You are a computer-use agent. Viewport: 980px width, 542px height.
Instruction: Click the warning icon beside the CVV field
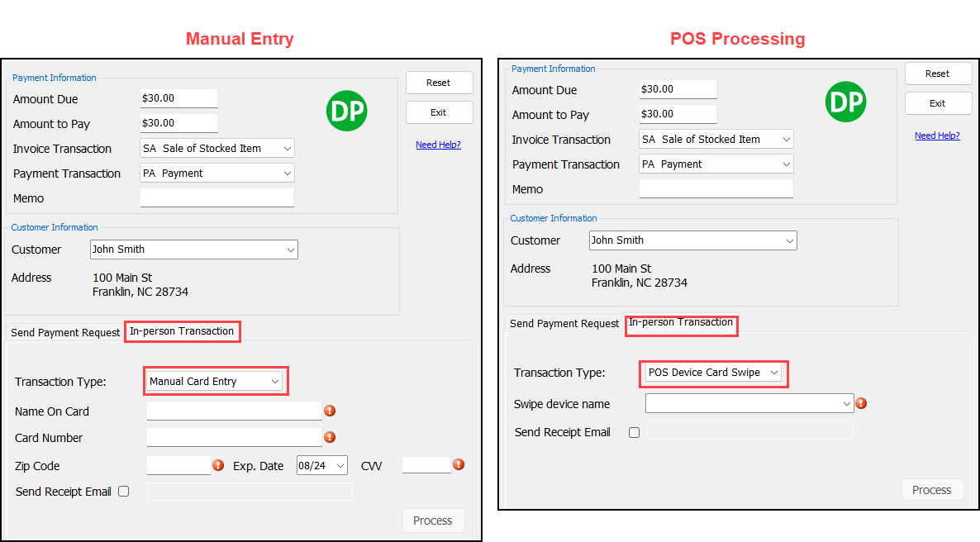[459, 464]
